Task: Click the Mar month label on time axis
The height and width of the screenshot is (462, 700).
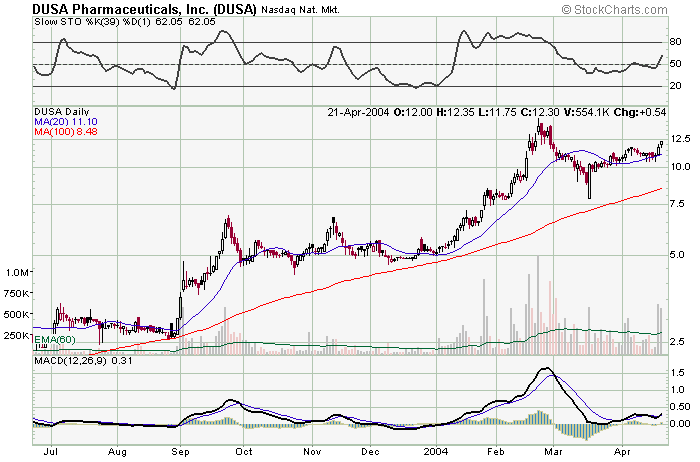Action: point(553,452)
